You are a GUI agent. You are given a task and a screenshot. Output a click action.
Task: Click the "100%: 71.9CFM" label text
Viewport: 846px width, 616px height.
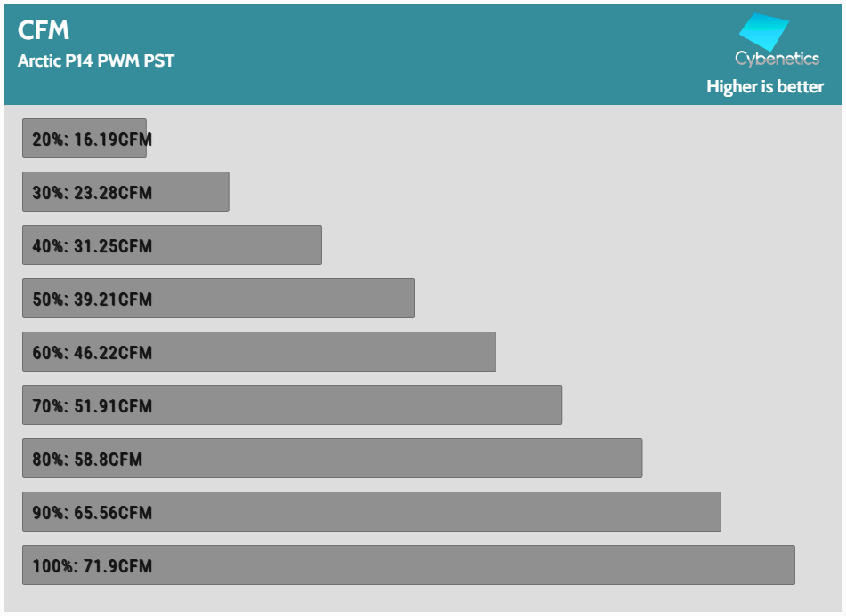click(x=93, y=566)
